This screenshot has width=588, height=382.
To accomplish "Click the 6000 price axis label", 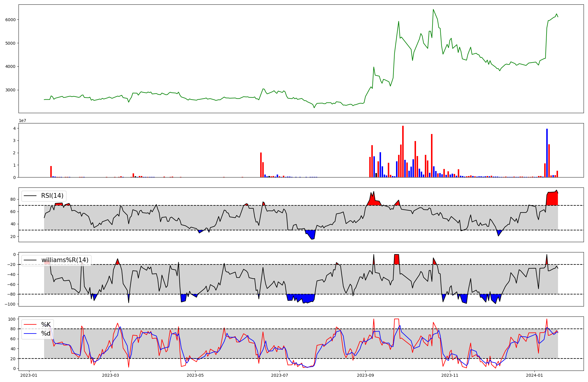I will pos(11,20).
